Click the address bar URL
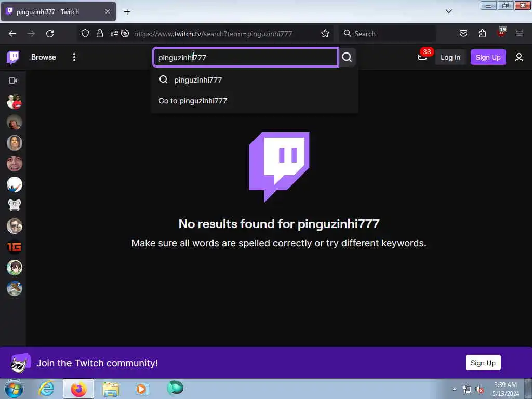This screenshot has width=532, height=399. click(213, 34)
